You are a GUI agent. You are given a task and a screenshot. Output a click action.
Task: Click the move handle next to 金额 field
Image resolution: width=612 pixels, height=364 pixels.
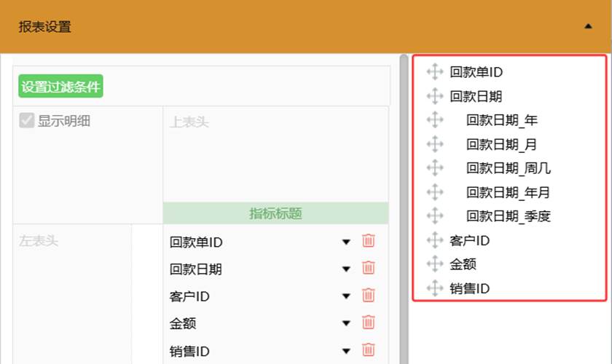pyautogui.click(x=435, y=264)
